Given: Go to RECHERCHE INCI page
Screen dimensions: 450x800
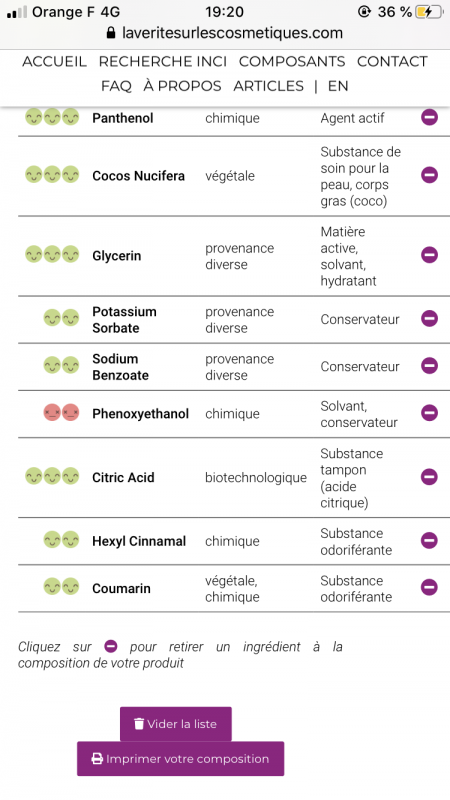Looking at the screenshot, I should point(163,61).
